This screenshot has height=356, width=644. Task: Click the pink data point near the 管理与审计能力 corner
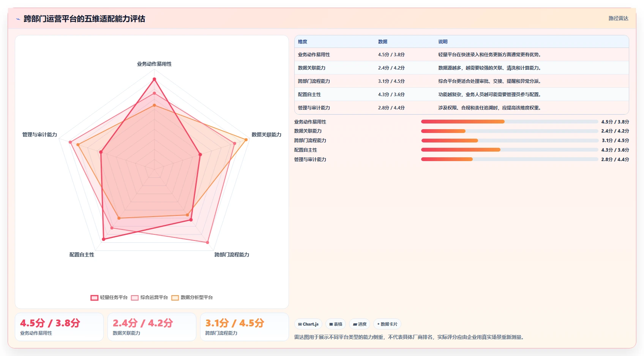point(70,142)
